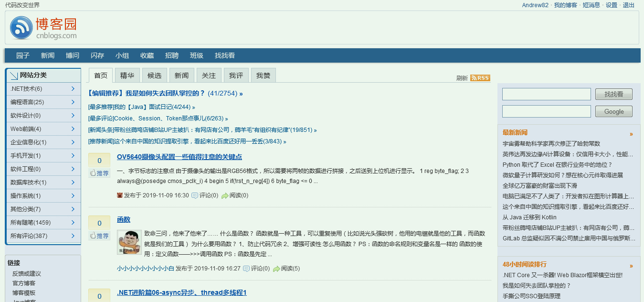Open the 小小小小小小小小白 author link
Screen dimensions: 644x302
tap(146, 269)
